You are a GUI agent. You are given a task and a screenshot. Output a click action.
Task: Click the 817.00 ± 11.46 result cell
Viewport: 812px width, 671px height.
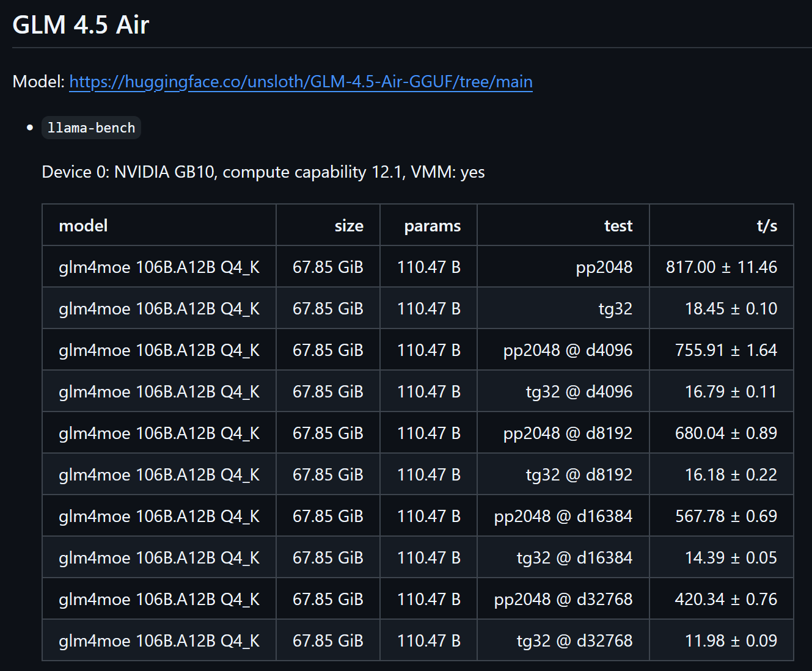tap(721, 267)
